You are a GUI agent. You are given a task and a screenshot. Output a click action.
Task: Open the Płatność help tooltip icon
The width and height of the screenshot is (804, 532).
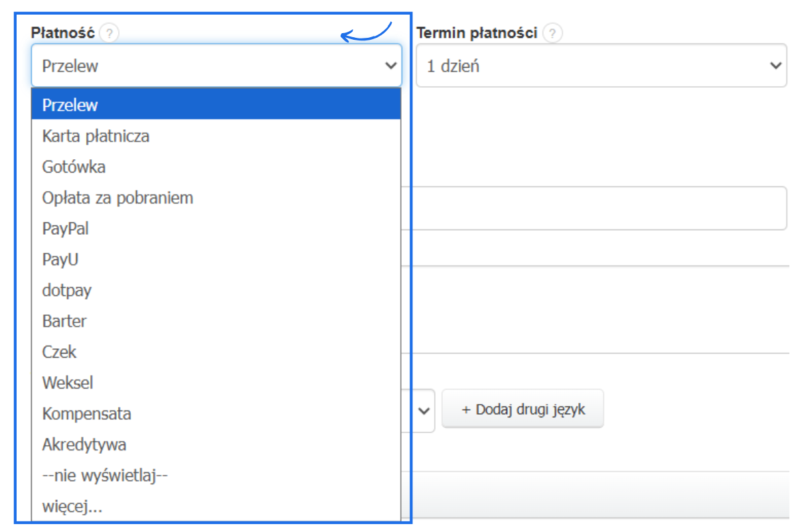(x=110, y=32)
